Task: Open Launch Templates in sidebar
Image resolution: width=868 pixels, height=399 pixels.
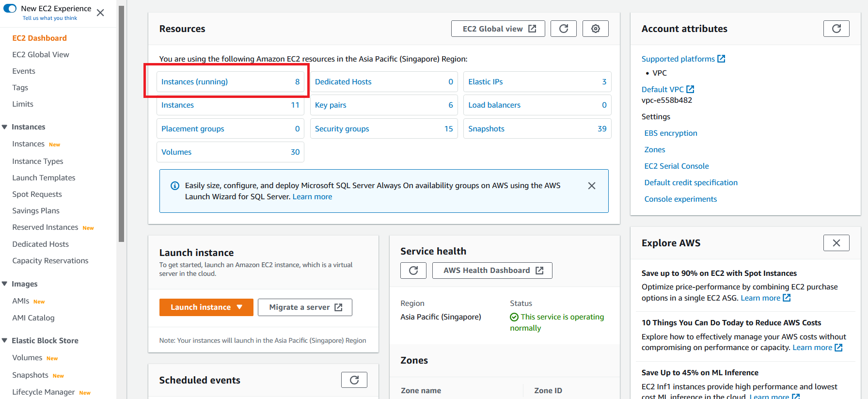Action: pyautogui.click(x=44, y=178)
